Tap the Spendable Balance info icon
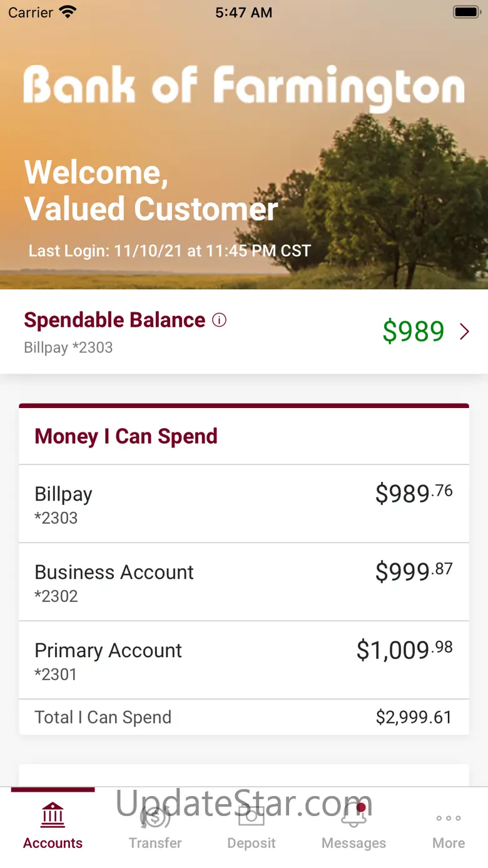Screen dimensions: 488x868 219,320
